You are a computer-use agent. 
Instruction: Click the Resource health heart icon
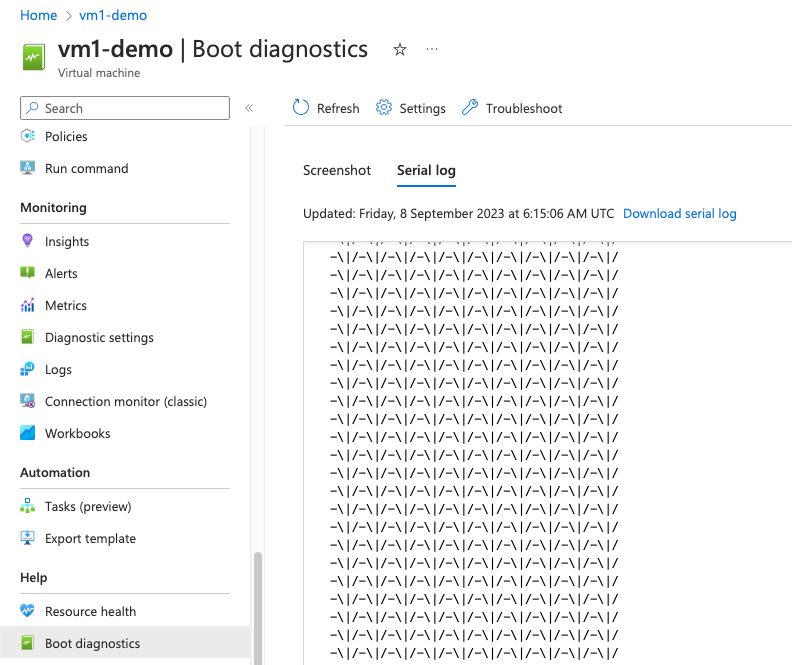point(28,610)
